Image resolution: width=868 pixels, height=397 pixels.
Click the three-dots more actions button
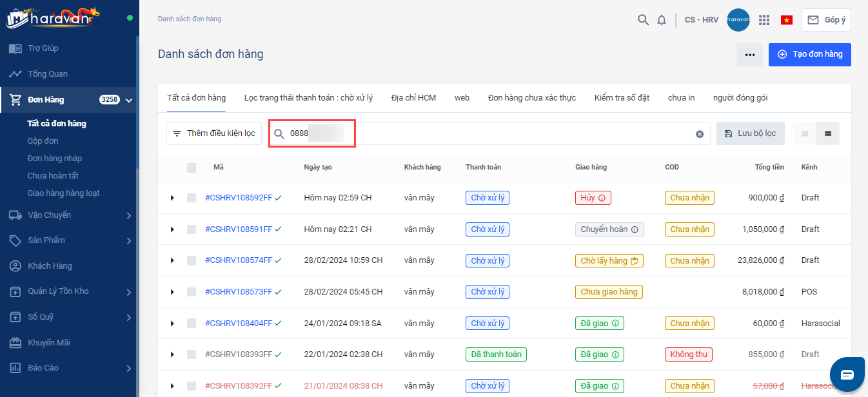click(x=749, y=55)
